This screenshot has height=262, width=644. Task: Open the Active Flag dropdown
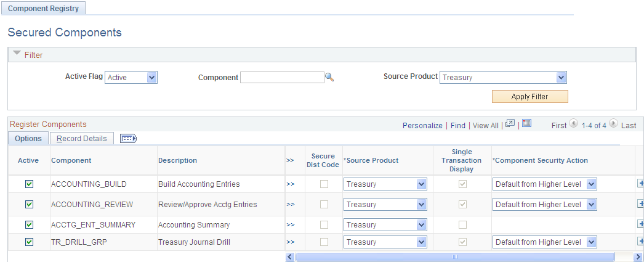click(132, 78)
